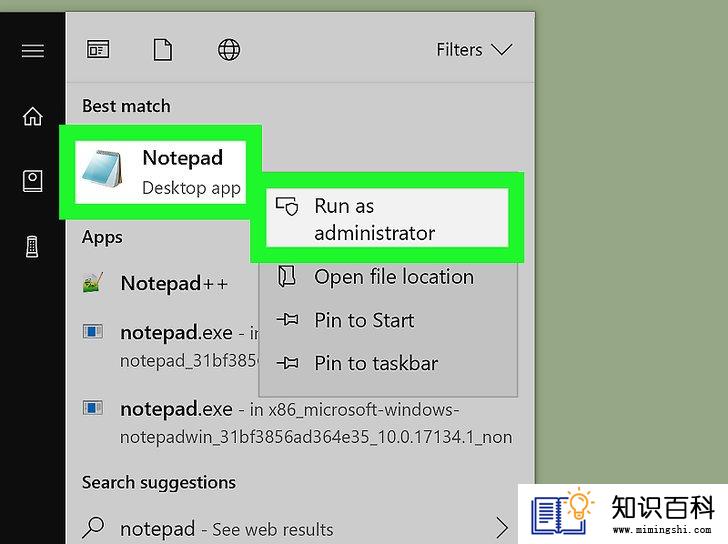This screenshot has width=728, height=544.
Task: Click the icon of the x86_microsoft-windows notepad.exe
Action: (93, 408)
